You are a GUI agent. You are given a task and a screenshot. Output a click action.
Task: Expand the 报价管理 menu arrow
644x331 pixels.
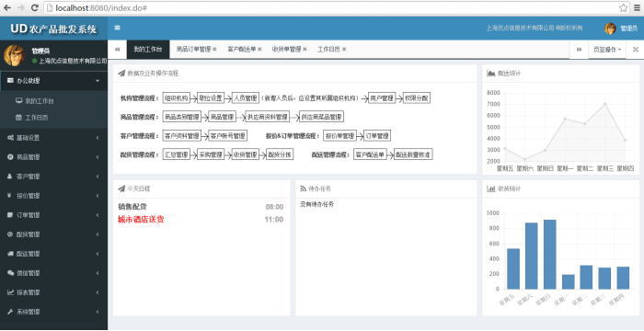pos(98,196)
